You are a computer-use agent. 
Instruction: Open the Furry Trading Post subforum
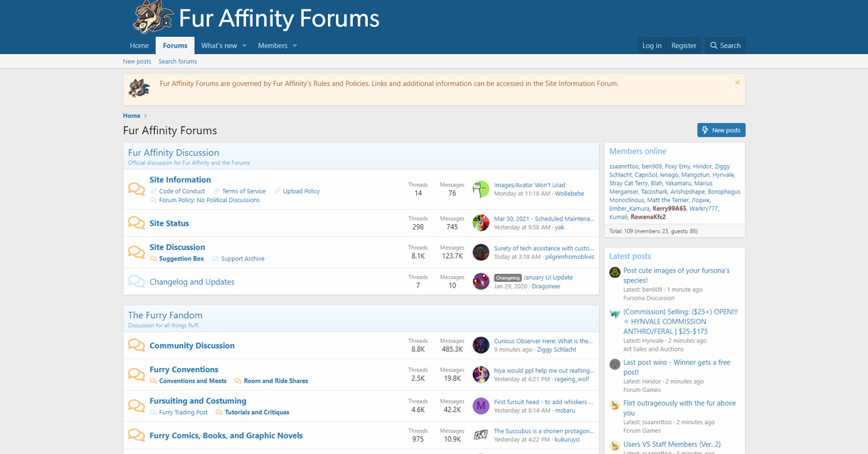pyautogui.click(x=184, y=412)
